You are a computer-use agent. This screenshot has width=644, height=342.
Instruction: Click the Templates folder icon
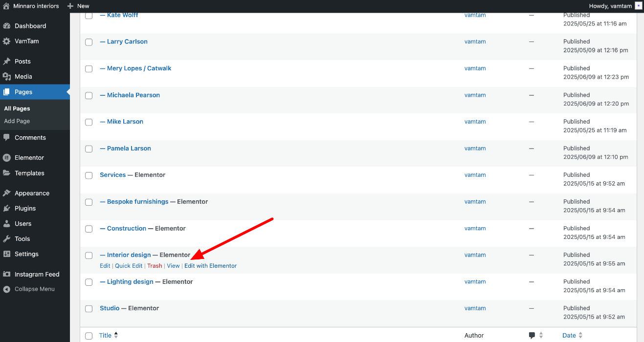6,173
